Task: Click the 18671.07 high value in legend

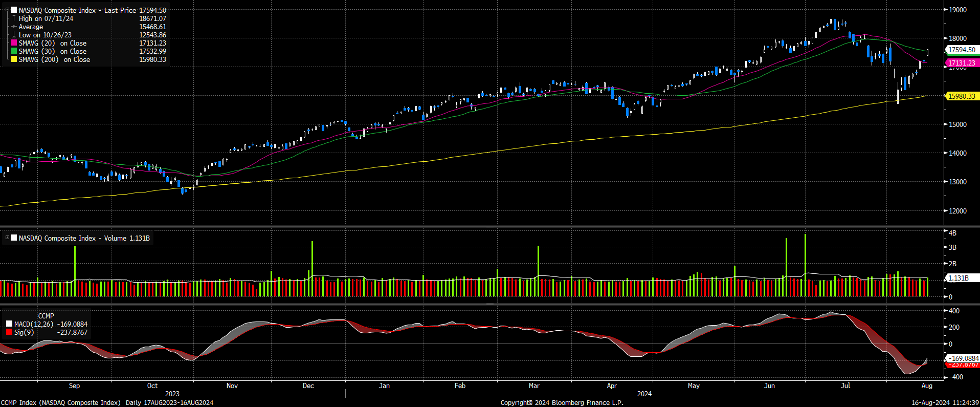Action: point(153,18)
